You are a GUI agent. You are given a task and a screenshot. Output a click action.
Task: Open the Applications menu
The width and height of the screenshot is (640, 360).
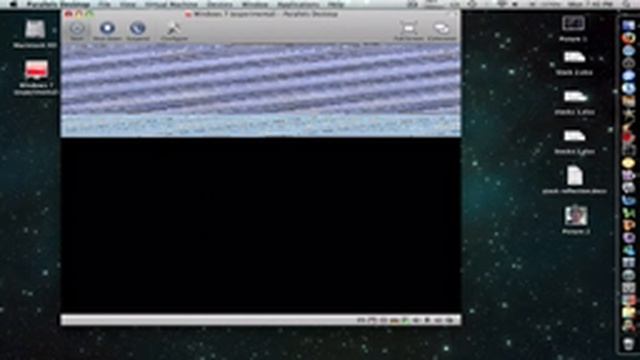tap(298, 4)
